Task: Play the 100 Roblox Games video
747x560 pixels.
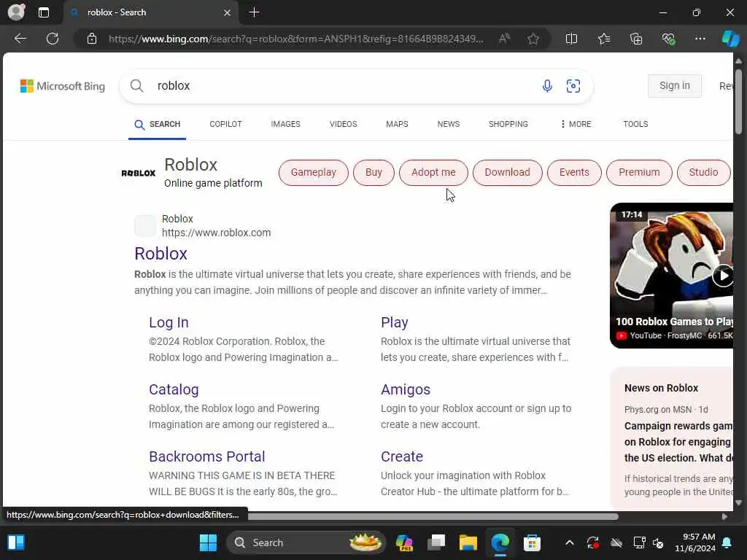Action: pyautogui.click(x=722, y=275)
